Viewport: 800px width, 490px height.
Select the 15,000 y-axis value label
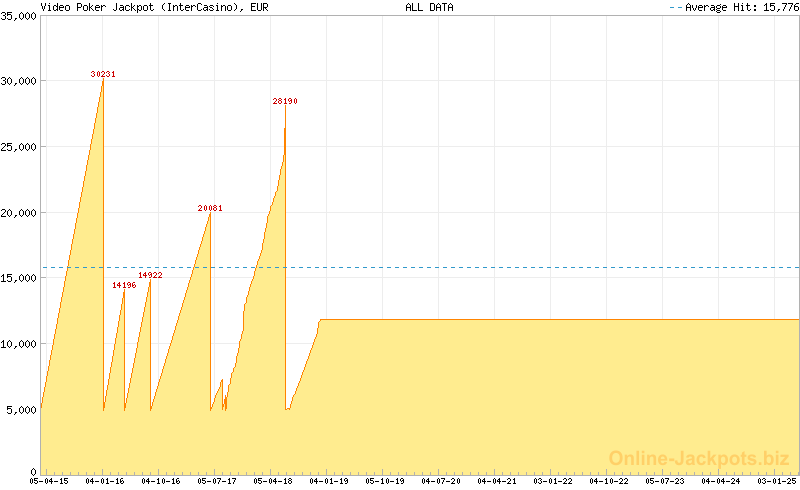tap(19, 278)
